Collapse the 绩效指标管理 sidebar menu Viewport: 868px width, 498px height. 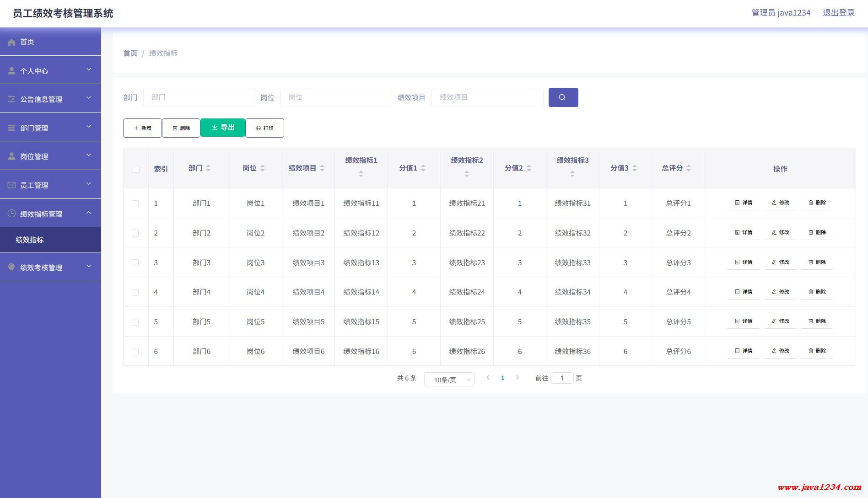pos(50,214)
